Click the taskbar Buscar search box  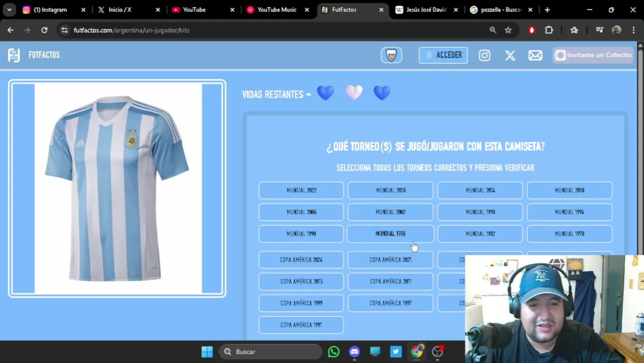pos(271,352)
